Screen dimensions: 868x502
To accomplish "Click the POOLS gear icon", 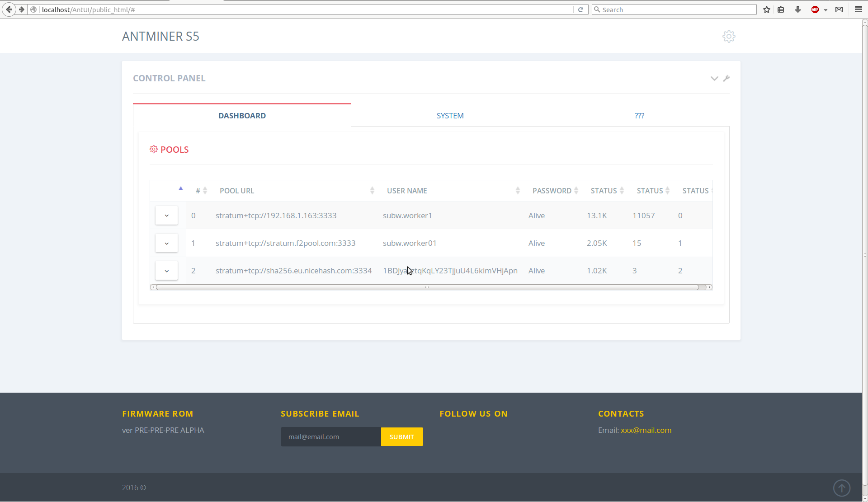I will coord(154,150).
